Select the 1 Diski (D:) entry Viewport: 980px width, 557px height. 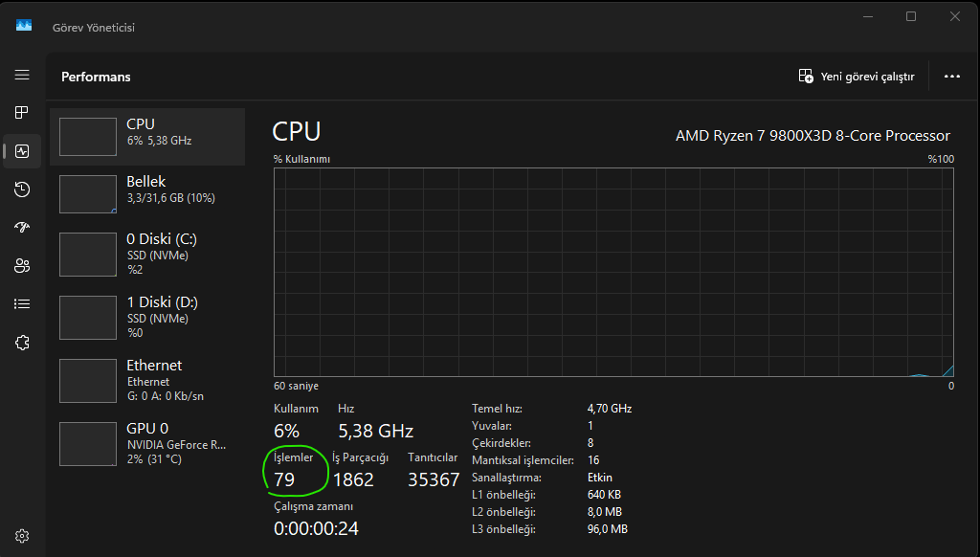pos(147,318)
